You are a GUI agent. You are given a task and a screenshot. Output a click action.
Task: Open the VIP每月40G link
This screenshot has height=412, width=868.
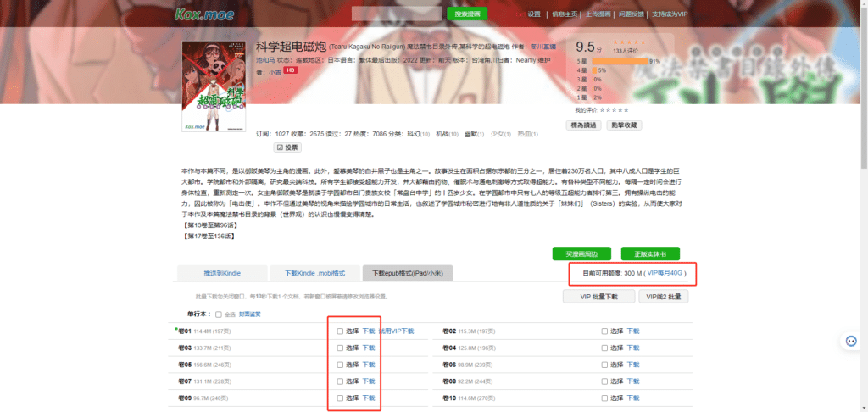[665, 273]
